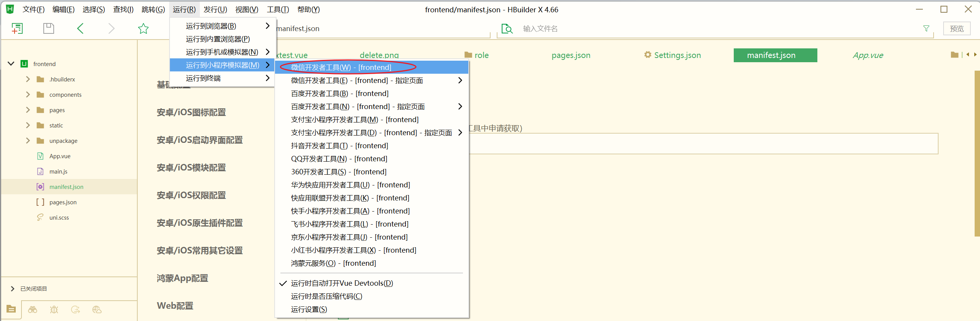The height and width of the screenshot is (321, 980).
Task: Click the filter funnel icon
Action: coord(926,28)
